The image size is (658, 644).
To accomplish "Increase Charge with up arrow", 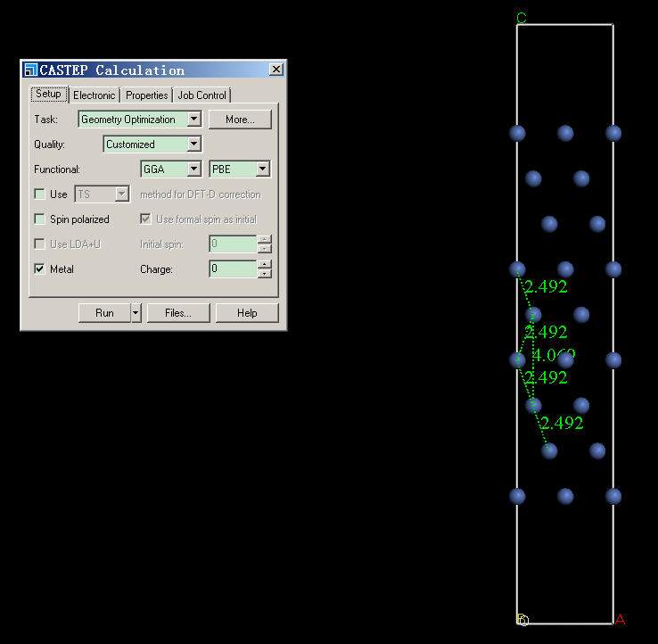I will pyautogui.click(x=265, y=264).
